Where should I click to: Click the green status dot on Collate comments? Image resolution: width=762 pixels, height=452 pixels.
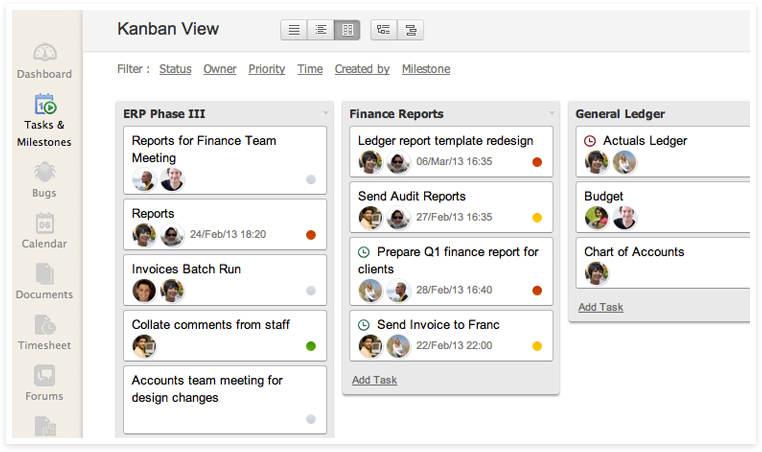tap(311, 346)
